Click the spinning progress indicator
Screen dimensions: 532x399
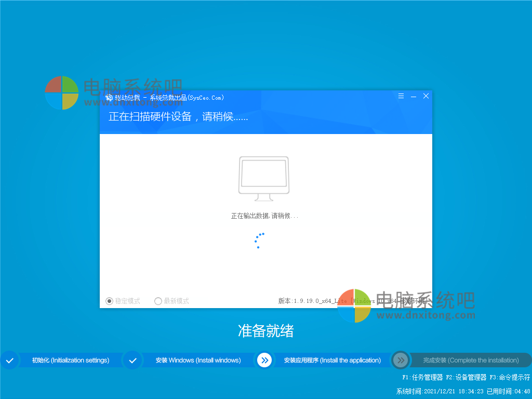tap(259, 241)
